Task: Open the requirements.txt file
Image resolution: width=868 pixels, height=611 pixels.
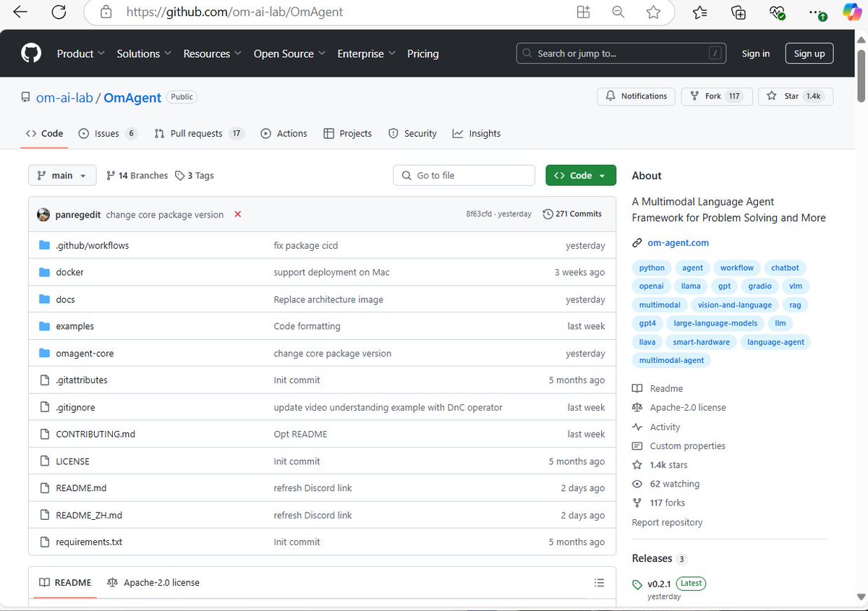Action: coord(89,542)
